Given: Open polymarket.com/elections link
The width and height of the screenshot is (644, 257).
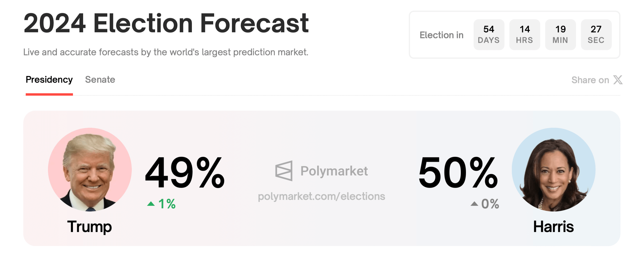Looking at the screenshot, I should pyautogui.click(x=322, y=196).
